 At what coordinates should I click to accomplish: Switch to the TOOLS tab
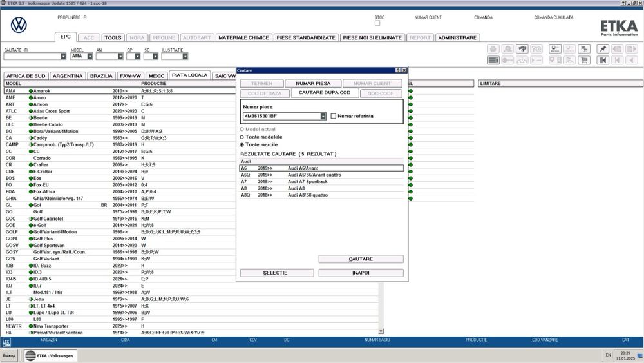(113, 38)
